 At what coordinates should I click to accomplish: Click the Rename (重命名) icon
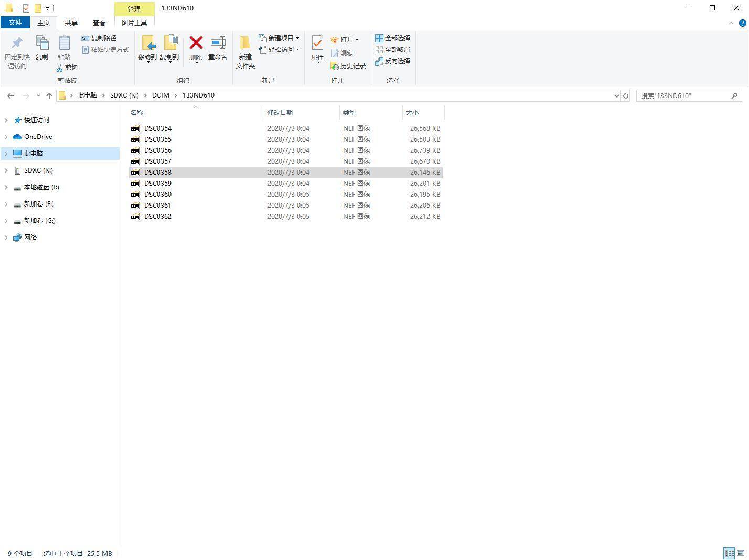tap(218, 43)
